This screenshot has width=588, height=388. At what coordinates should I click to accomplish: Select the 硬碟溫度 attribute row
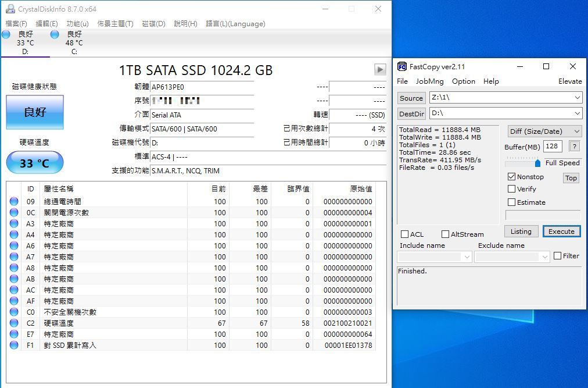[191, 323]
